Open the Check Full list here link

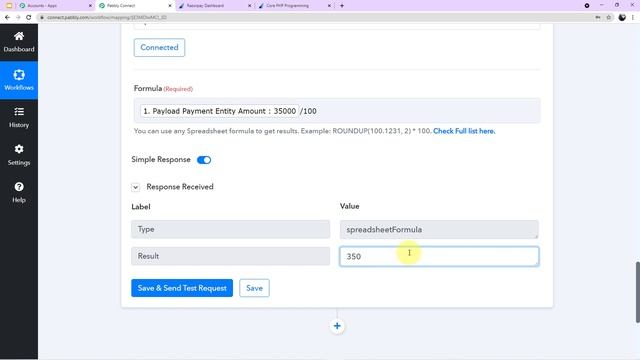pos(464,131)
